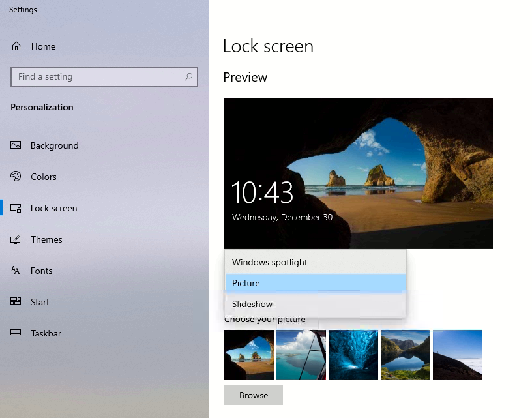This screenshot has width=532, height=418.
Task: Open Background settings via its picture icon
Action: click(x=17, y=145)
